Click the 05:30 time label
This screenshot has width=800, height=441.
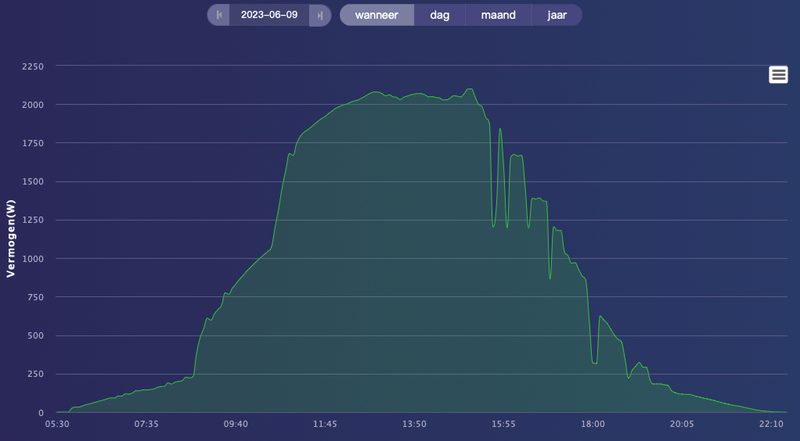(57, 424)
